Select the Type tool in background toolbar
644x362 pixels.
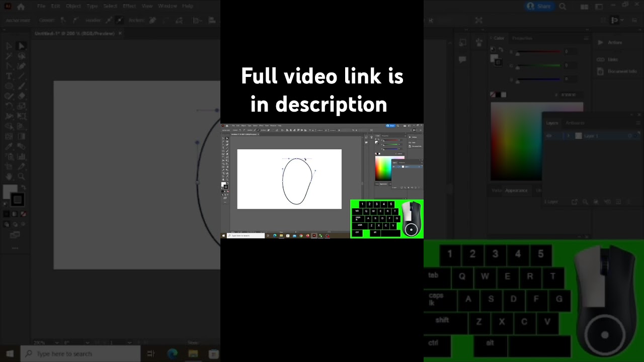click(9, 76)
